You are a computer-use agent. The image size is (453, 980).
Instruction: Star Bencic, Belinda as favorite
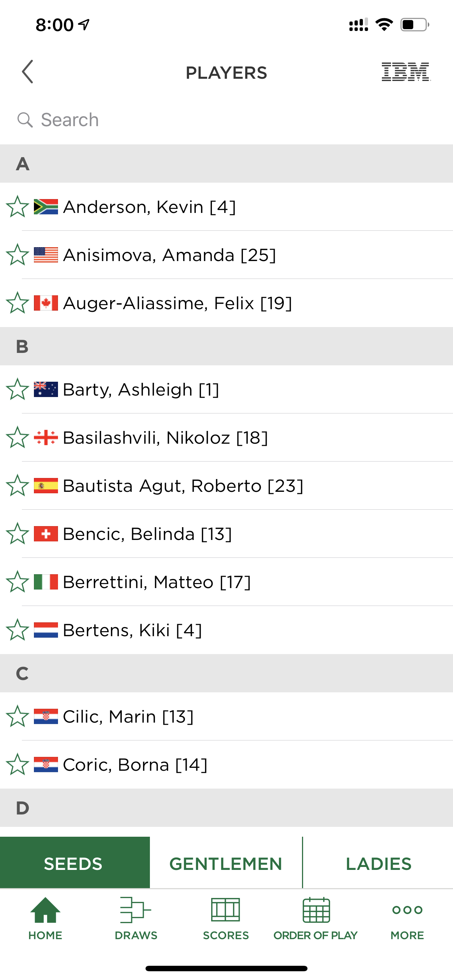[18, 534]
